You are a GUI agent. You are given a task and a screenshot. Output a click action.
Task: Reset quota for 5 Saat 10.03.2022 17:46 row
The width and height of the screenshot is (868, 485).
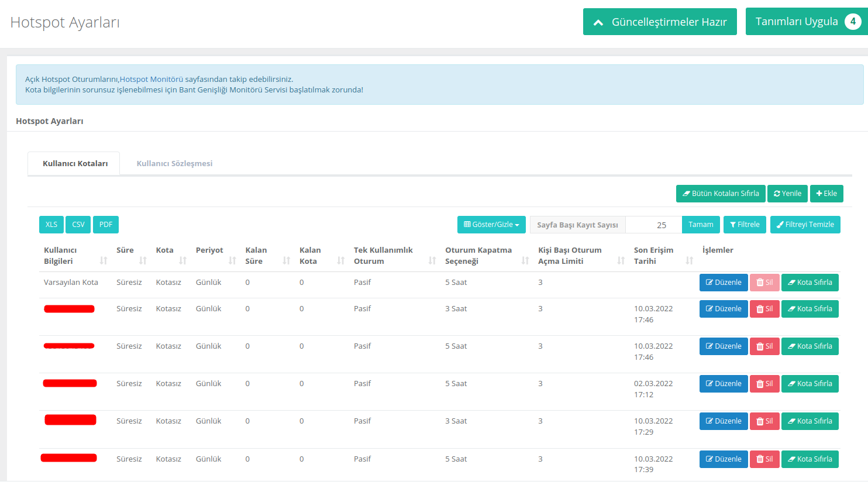coord(810,346)
